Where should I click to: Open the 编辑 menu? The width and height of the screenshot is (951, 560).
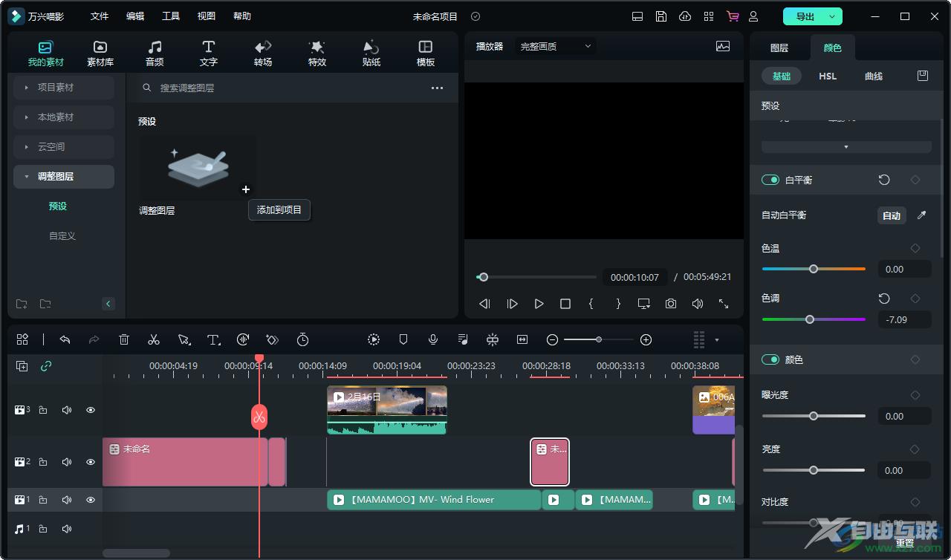[135, 16]
